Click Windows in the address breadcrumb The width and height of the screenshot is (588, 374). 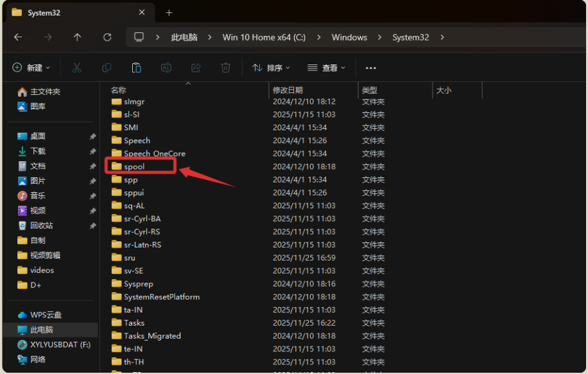(349, 37)
